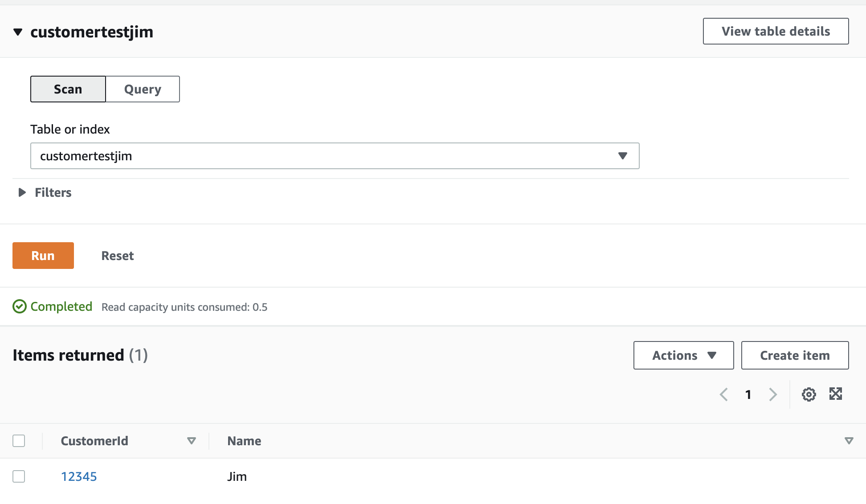
Task: Open the table preferences gear icon
Action: pos(809,394)
